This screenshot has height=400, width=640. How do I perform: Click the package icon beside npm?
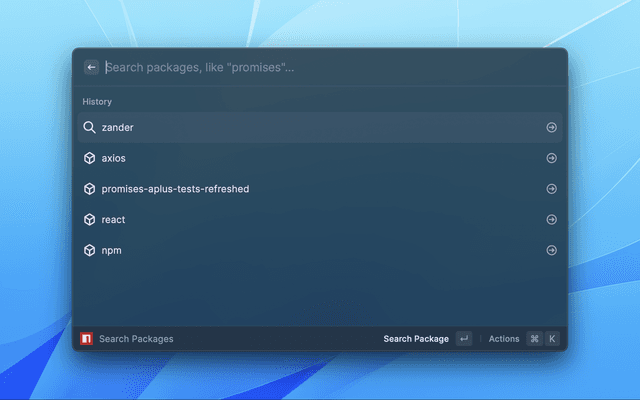click(x=89, y=250)
